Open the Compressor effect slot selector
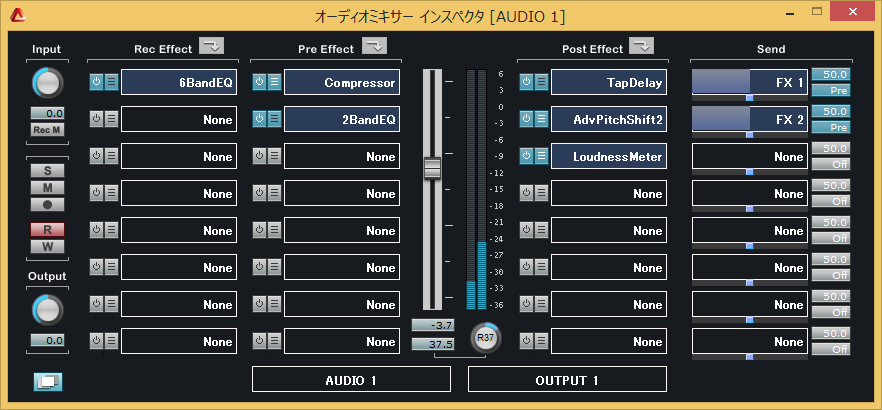This screenshot has height=410, width=882. pyautogui.click(x=342, y=82)
